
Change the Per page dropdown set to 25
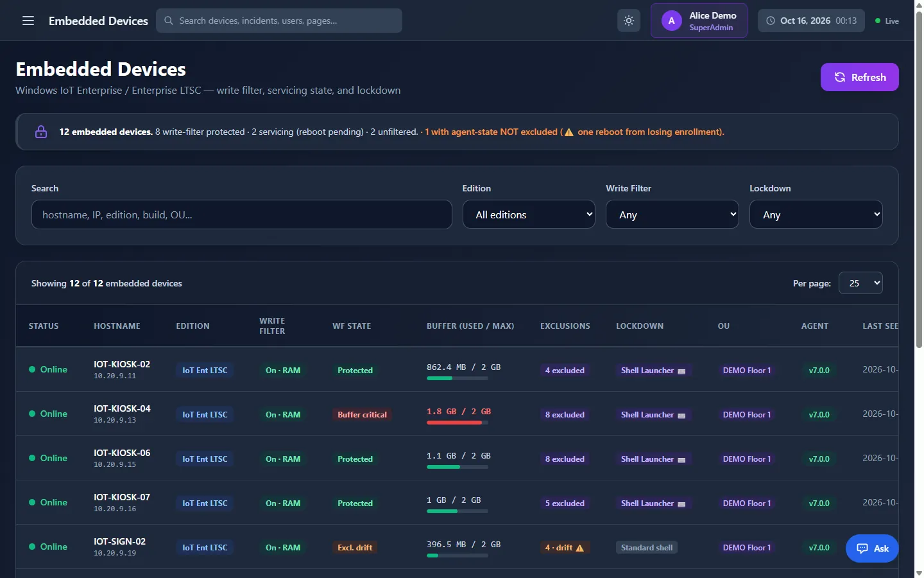pyautogui.click(x=860, y=283)
